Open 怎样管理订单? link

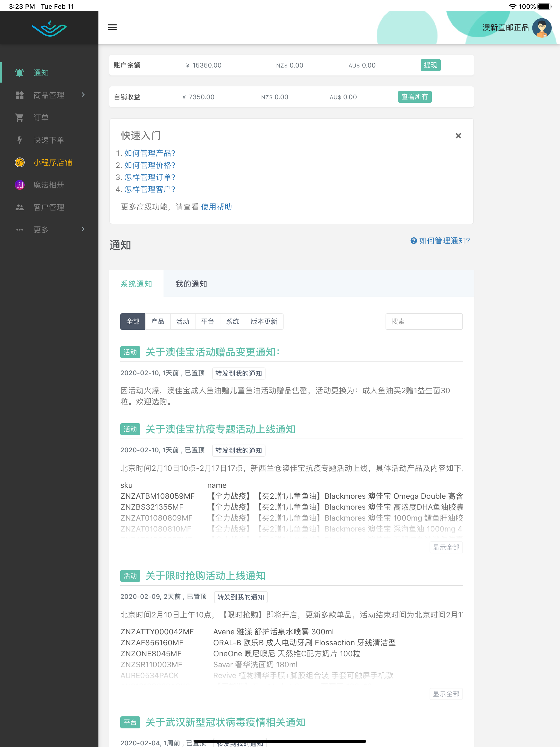[150, 177]
